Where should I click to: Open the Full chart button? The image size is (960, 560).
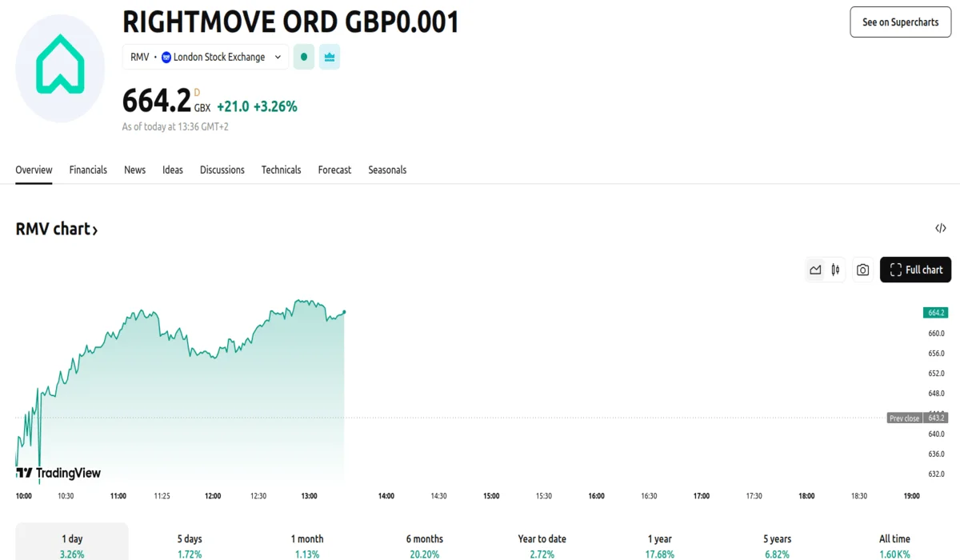(915, 270)
